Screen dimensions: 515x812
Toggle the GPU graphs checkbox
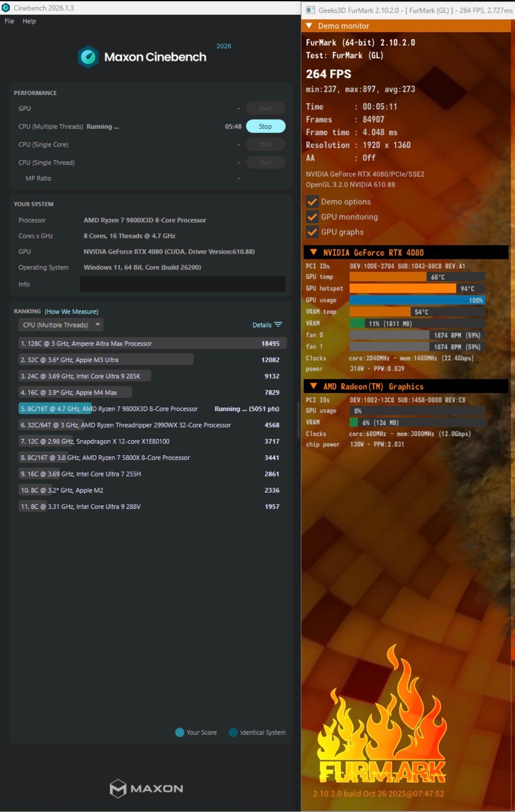[312, 232]
